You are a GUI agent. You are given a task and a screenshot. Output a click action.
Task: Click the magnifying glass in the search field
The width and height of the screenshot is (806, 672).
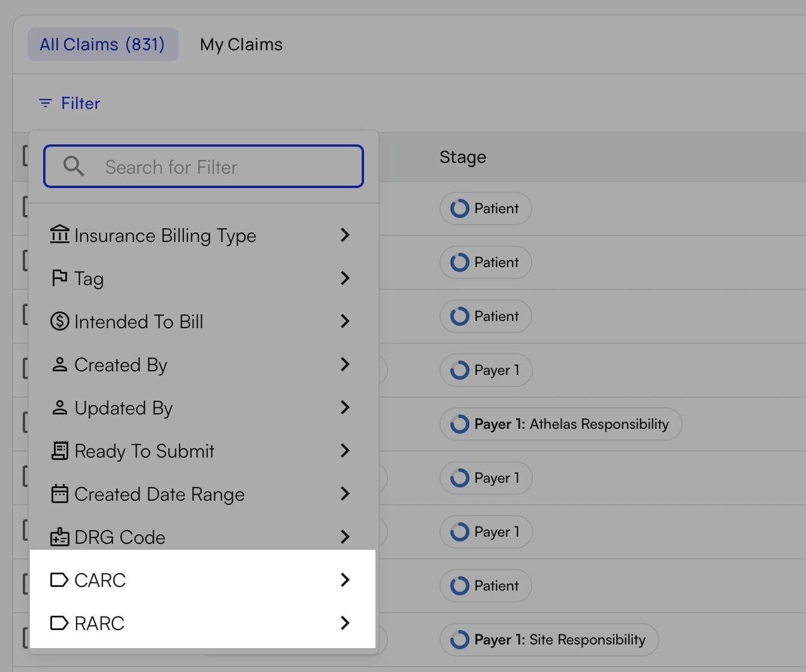(73, 166)
